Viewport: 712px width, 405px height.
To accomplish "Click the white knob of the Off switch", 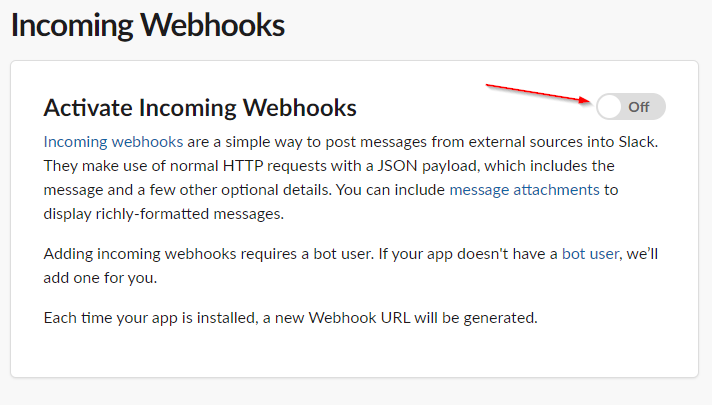I will pos(609,107).
